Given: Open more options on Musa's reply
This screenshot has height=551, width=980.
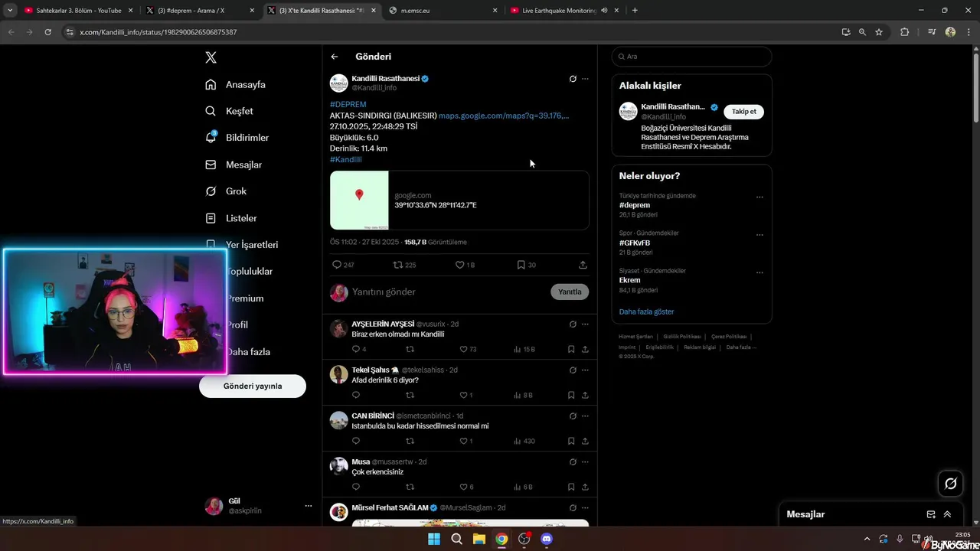Looking at the screenshot, I should pyautogui.click(x=585, y=461).
